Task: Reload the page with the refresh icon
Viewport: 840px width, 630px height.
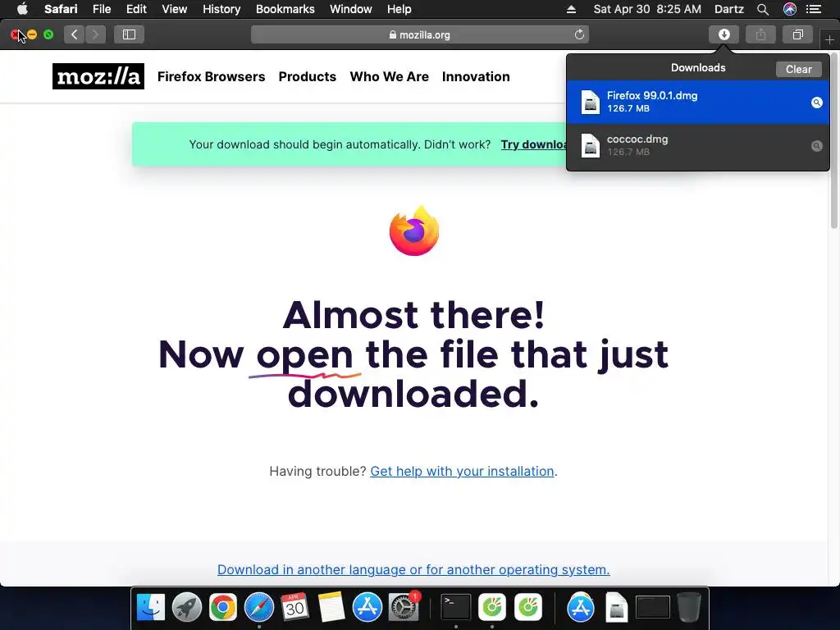Action: point(579,34)
